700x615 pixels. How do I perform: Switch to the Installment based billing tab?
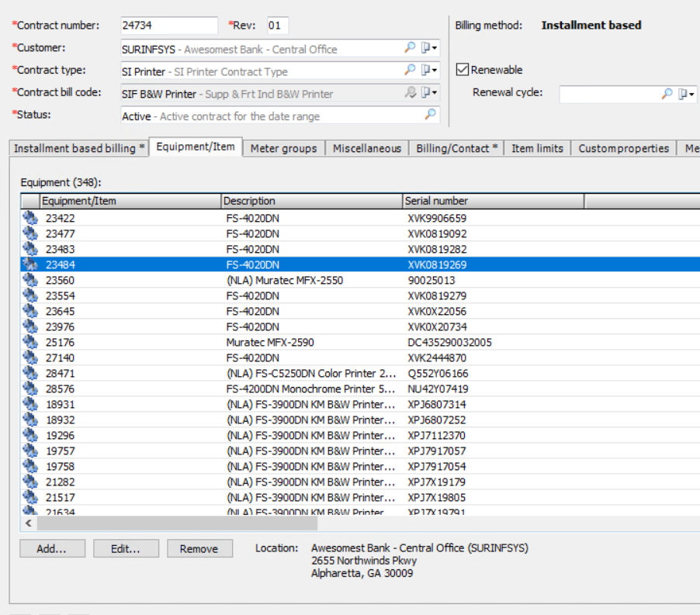[79, 148]
